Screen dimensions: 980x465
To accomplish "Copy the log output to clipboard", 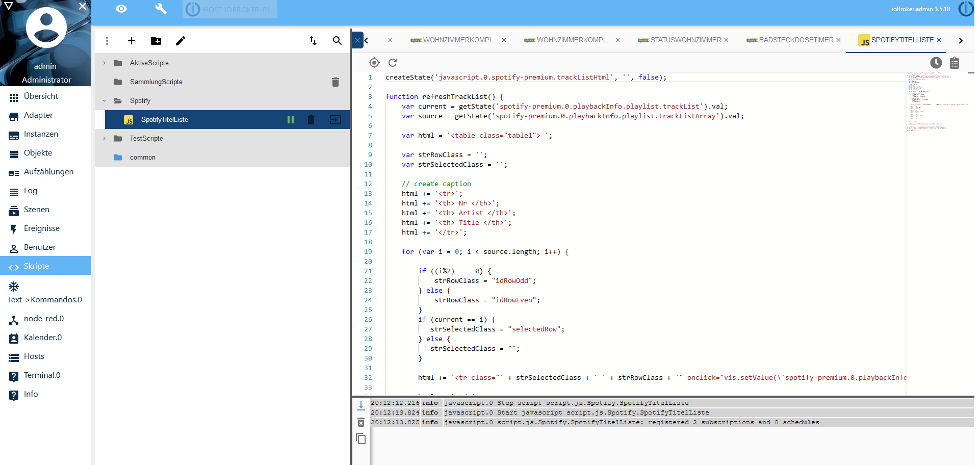I will pos(361,438).
